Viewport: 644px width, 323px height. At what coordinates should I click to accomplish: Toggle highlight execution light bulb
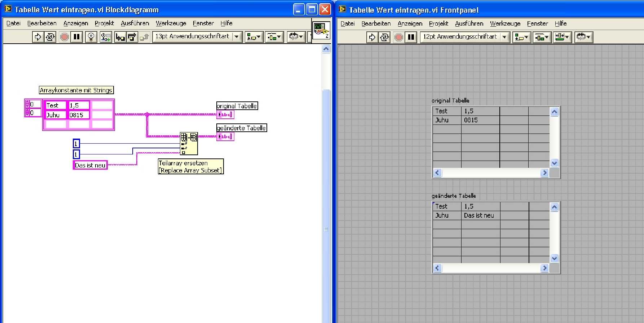91,37
